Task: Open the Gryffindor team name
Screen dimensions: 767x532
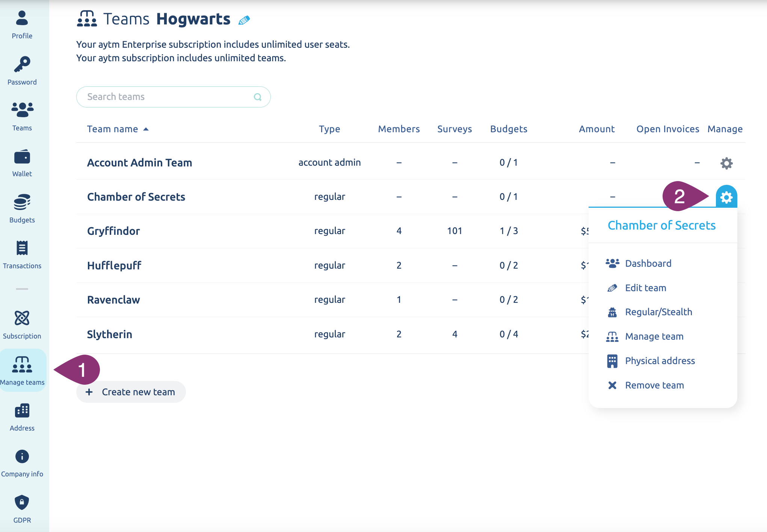Action: pos(113,231)
